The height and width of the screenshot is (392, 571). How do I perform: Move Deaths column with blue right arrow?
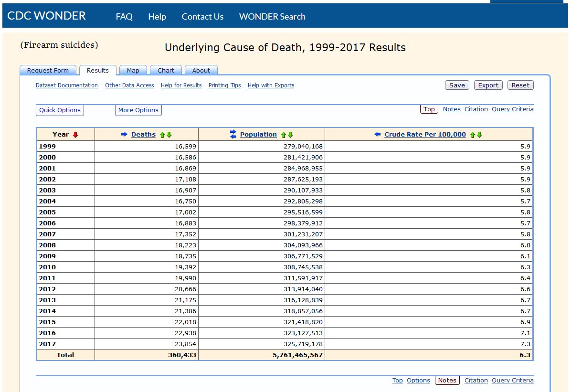(124, 135)
